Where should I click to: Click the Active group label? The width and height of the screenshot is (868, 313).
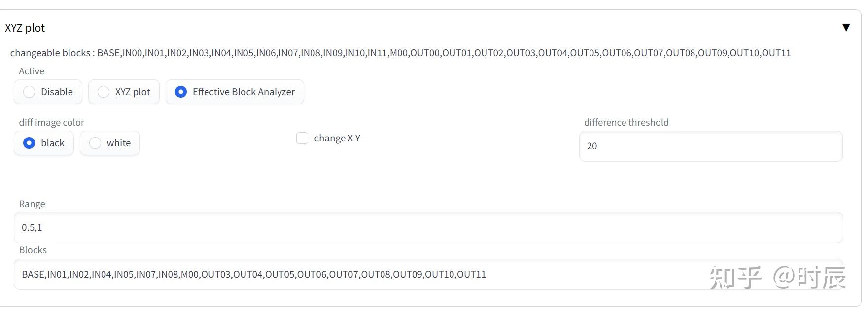point(32,71)
